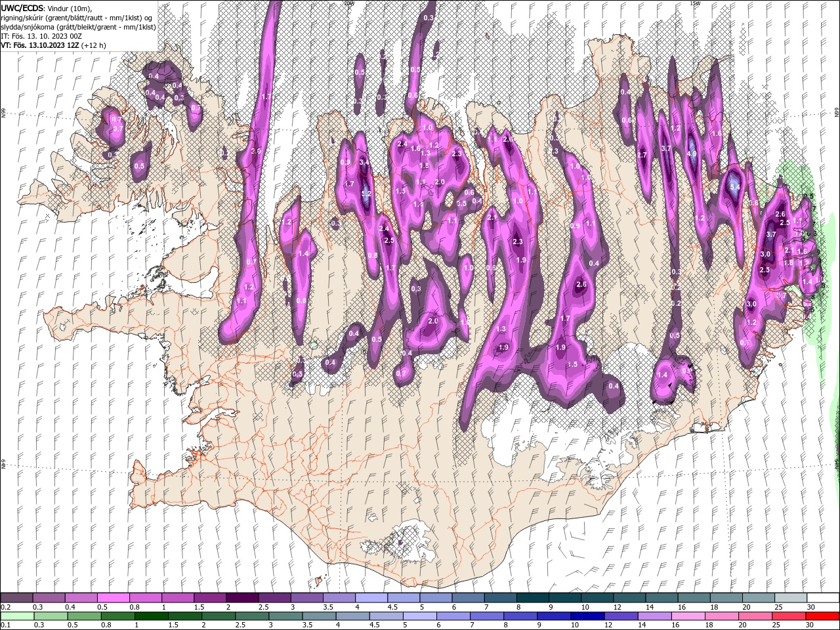The width and height of the screenshot is (840, 630).
Task: Click the 'slydda/snjókoma' legend description line
Action: click(x=78, y=27)
